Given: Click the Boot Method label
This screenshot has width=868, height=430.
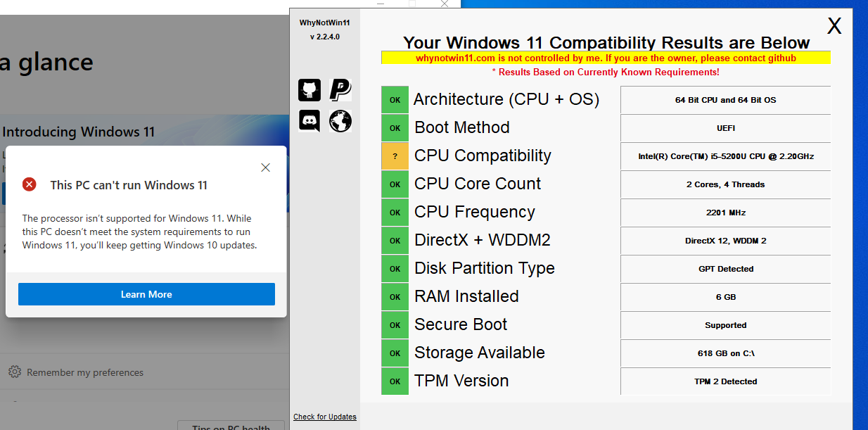Looking at the screenshot, I should pos(462,127).
